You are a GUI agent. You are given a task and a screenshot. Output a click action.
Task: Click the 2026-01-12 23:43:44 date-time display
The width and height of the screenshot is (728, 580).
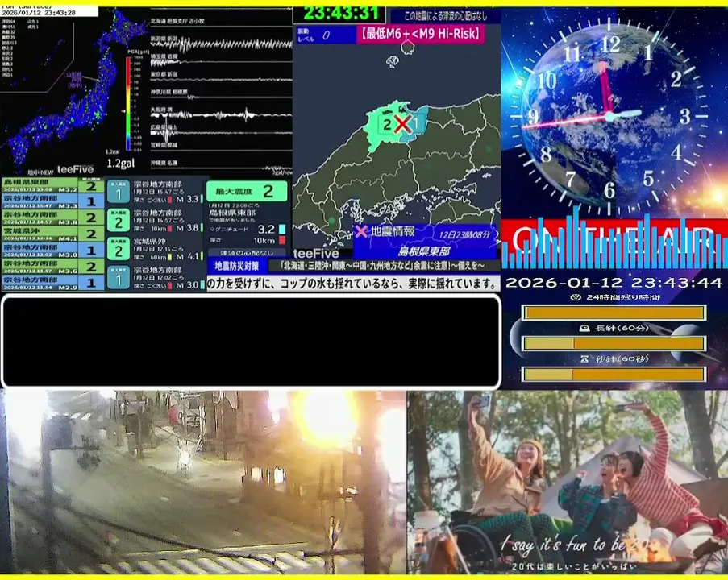point(614,283)
